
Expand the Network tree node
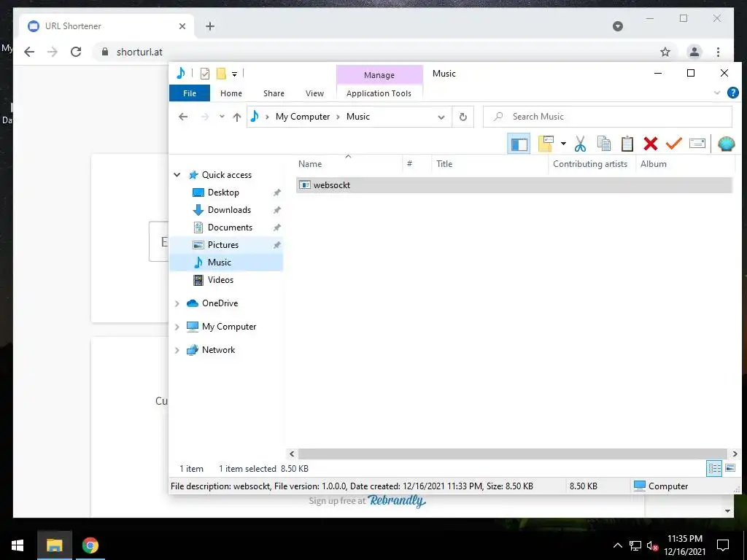(x=177, y=350)
